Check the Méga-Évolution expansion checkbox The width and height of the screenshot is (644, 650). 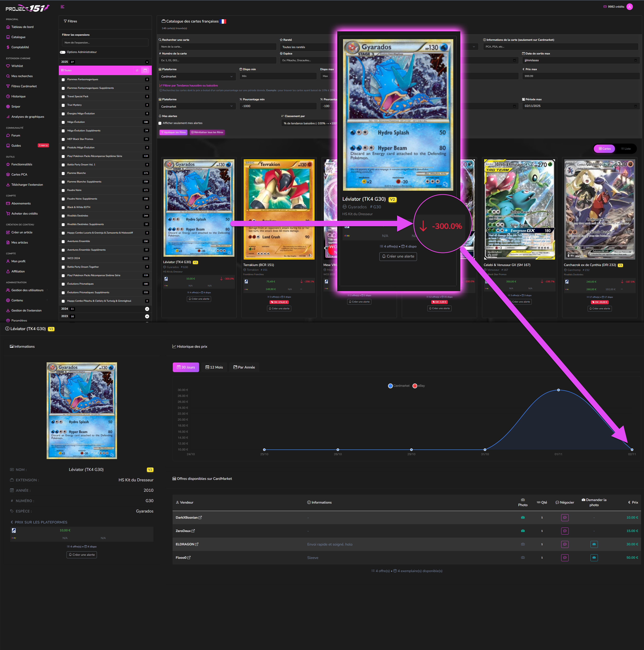63,122
